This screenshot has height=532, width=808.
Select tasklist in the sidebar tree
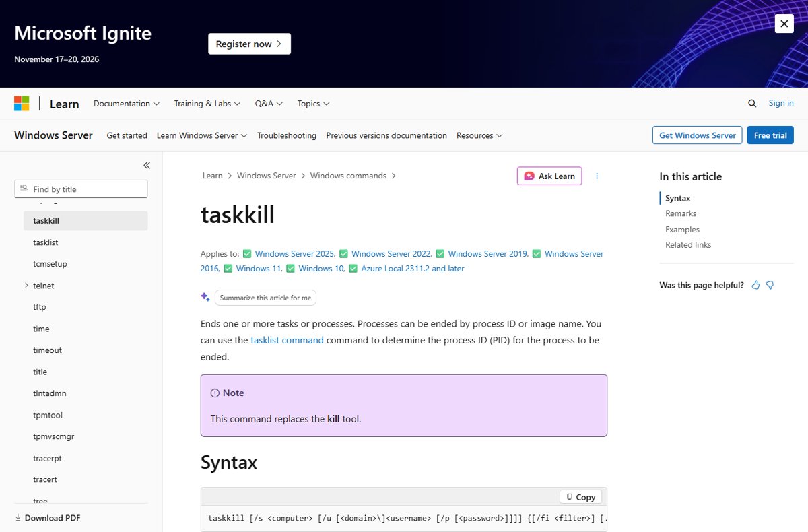click(x=86, y=242)
